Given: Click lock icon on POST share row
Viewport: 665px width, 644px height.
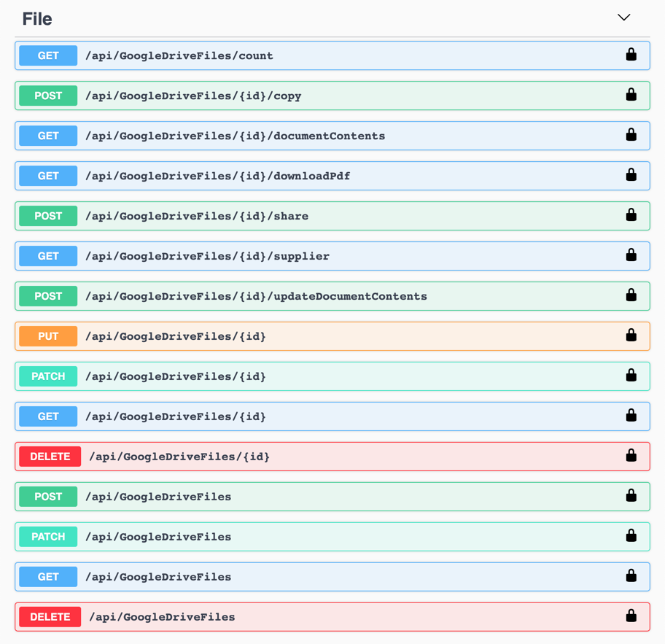Looking at the screenshot, I should pyautogui.click(x=631, y=215).
